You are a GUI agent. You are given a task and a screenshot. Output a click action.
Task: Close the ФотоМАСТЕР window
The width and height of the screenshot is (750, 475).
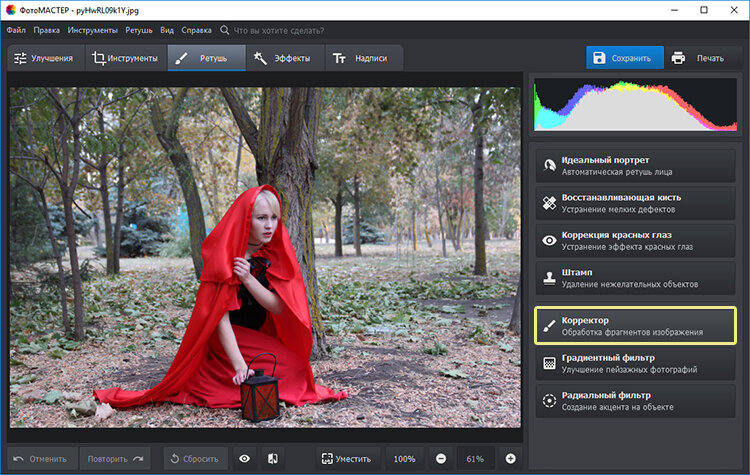point(734,10)
